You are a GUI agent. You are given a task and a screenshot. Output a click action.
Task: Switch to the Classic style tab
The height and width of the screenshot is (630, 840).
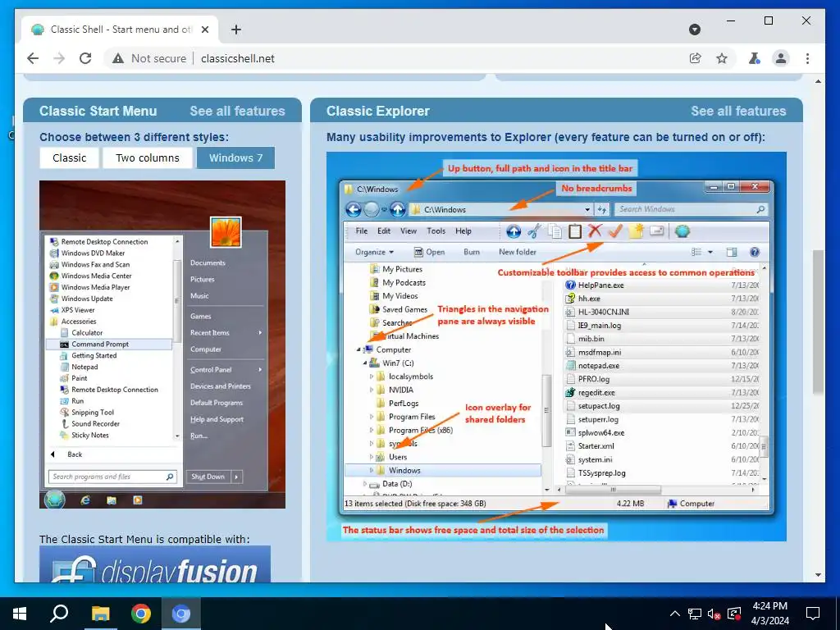(x=69, y=158)
